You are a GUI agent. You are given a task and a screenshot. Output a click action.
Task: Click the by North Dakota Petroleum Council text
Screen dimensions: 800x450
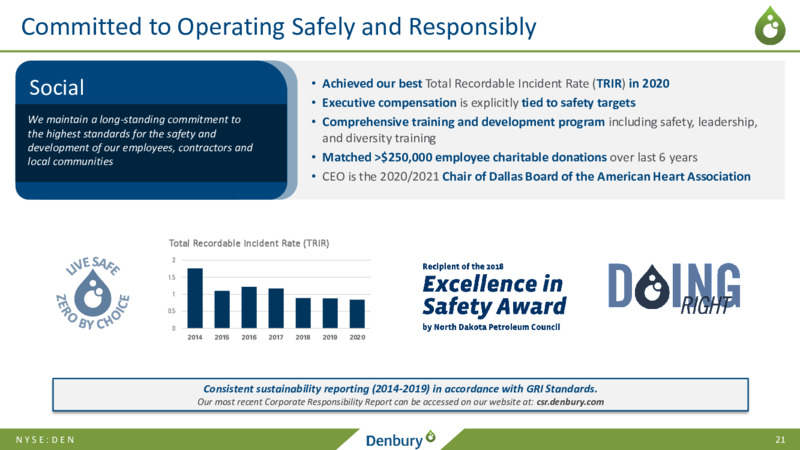[491, 327]
